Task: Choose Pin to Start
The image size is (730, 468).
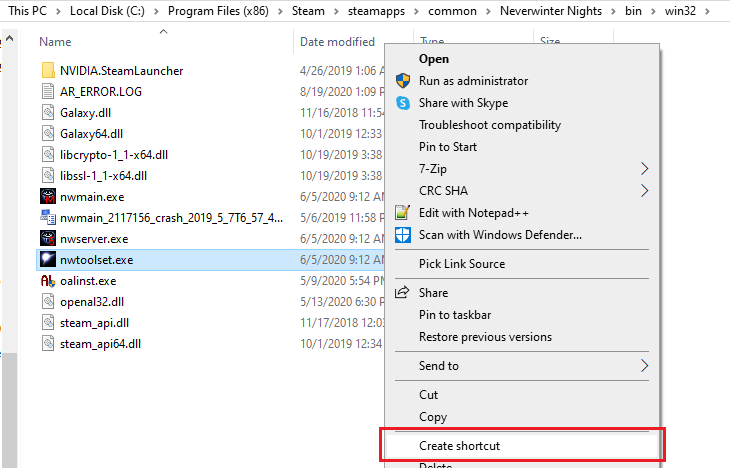Action: [448, 147]
